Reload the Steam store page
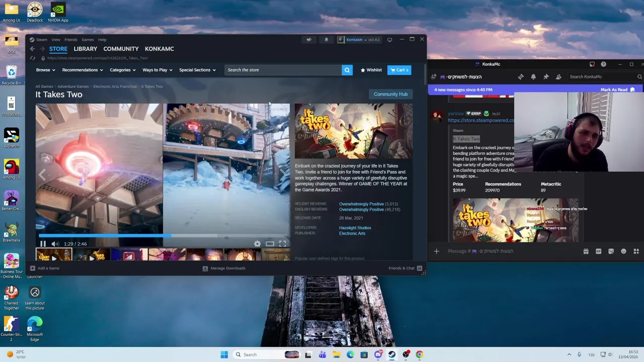Viewport: 644px width, 362px height. coord(32,58)
